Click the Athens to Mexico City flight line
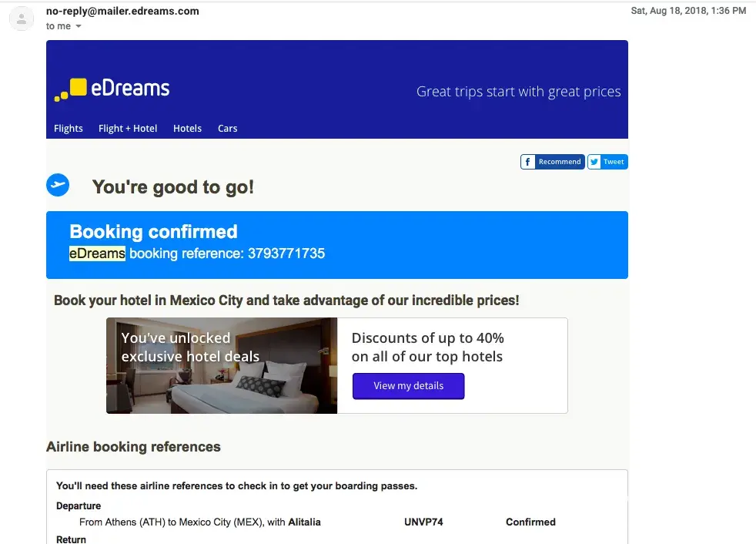Screen dimensions: 756x544 200,522
